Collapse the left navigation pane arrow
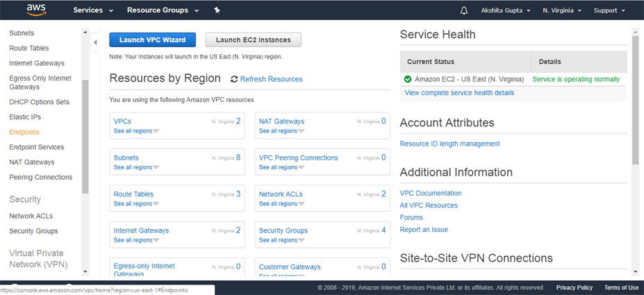The width and height of the screenshot is (644, 295). click(96, 42)
